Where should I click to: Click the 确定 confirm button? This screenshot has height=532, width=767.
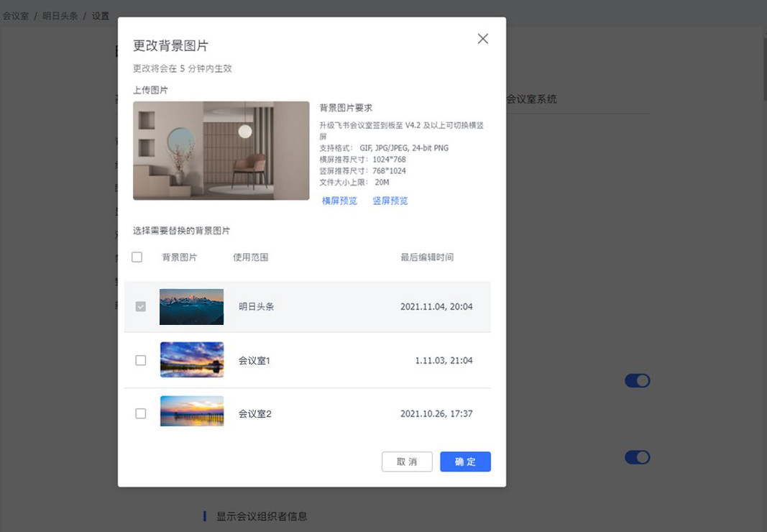point(465,462)
